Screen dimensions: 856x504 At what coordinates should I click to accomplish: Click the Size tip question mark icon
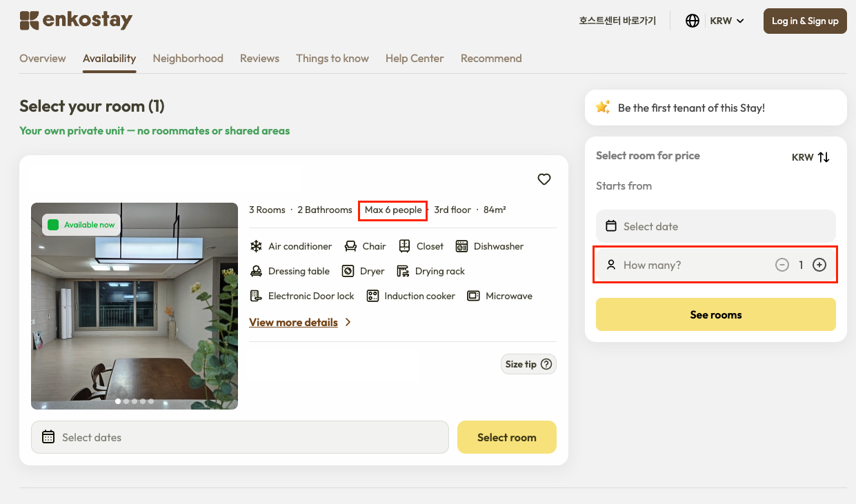point(546,364)
